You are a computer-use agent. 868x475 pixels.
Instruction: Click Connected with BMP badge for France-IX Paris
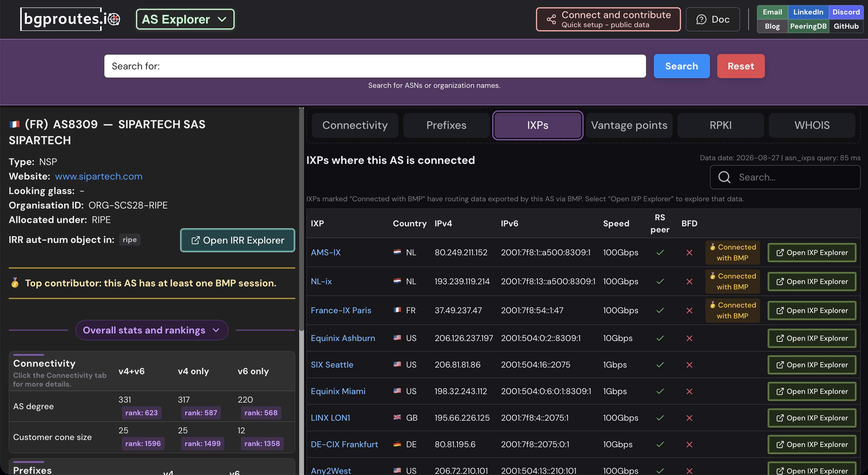(x=733, y=311)
